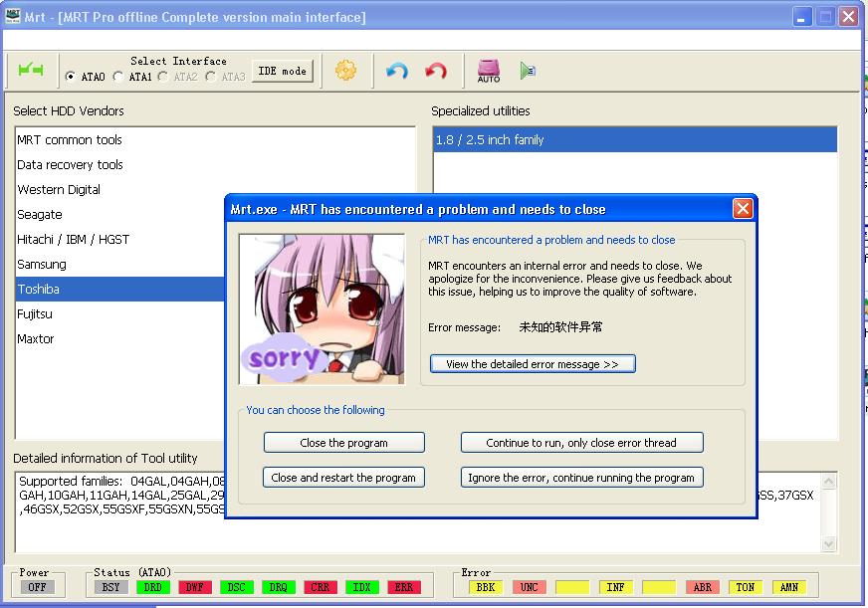Minimize the Mrt main window

[x=801, y=17]
